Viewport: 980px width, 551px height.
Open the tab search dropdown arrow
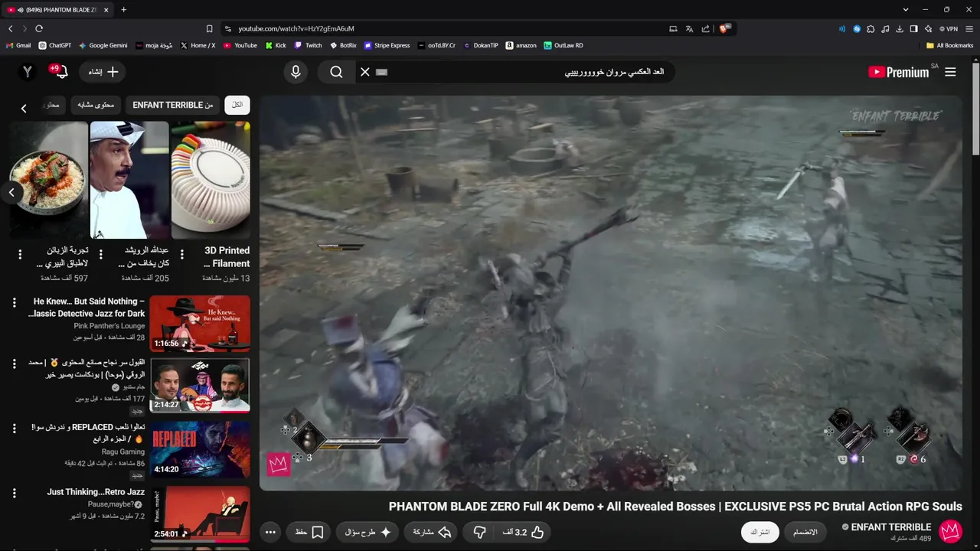905,9
